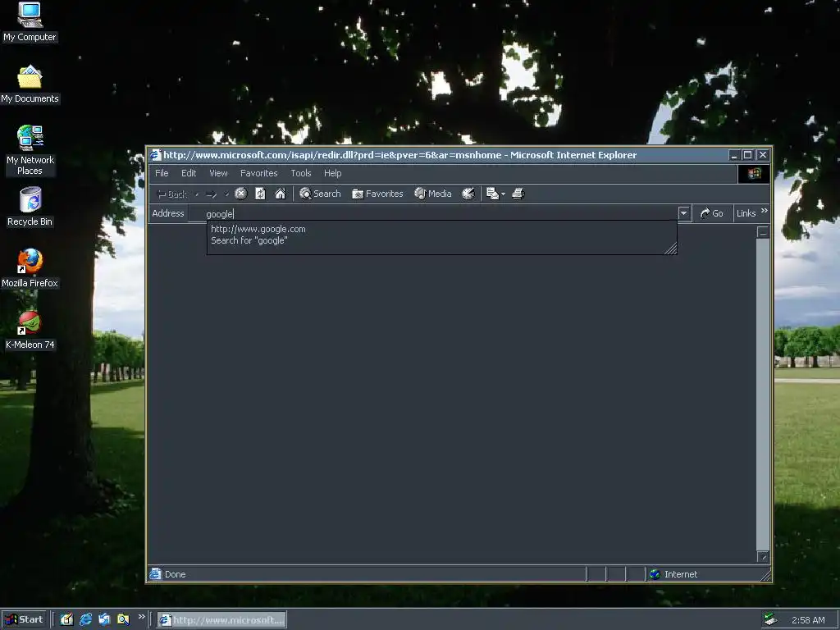Click the Mail toolbar icon
840x630 pixels.
tap(492, 194)
